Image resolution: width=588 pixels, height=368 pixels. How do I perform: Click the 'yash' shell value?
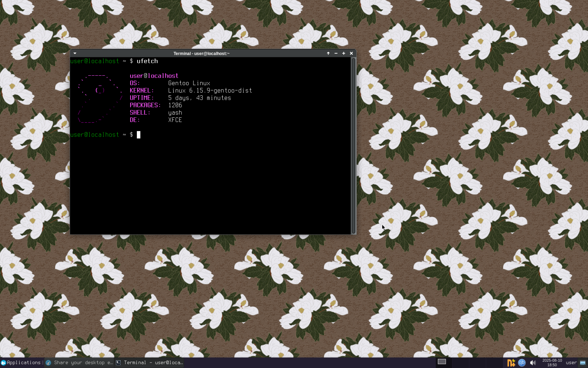tap(175, 113)
